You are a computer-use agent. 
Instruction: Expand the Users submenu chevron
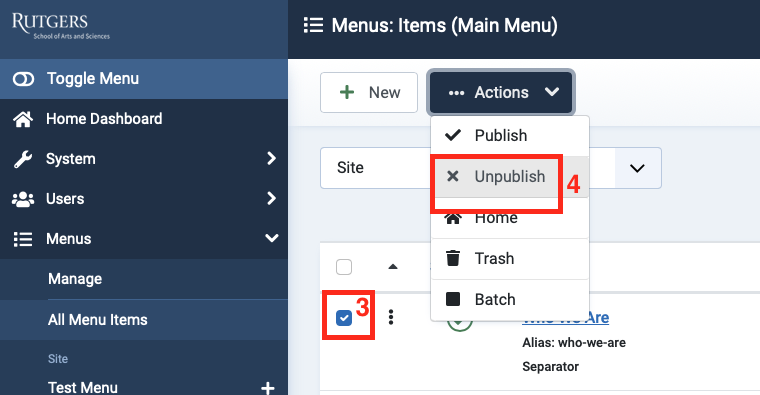[271, 198]
